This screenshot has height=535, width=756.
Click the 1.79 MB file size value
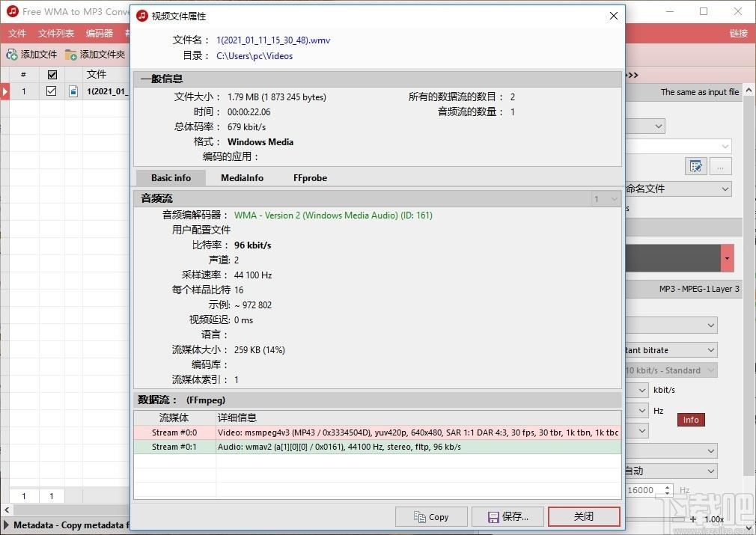pos(277,97)
